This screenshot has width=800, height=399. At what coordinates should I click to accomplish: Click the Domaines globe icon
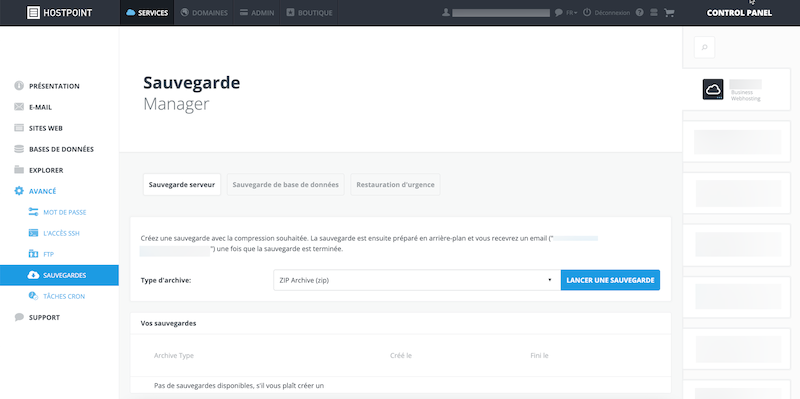(185, 12)
